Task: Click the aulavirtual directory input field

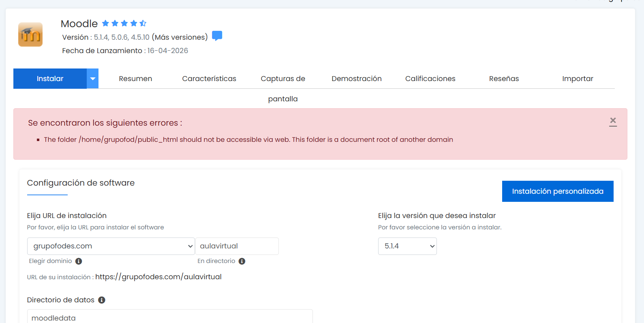Action: pos(237,246)
